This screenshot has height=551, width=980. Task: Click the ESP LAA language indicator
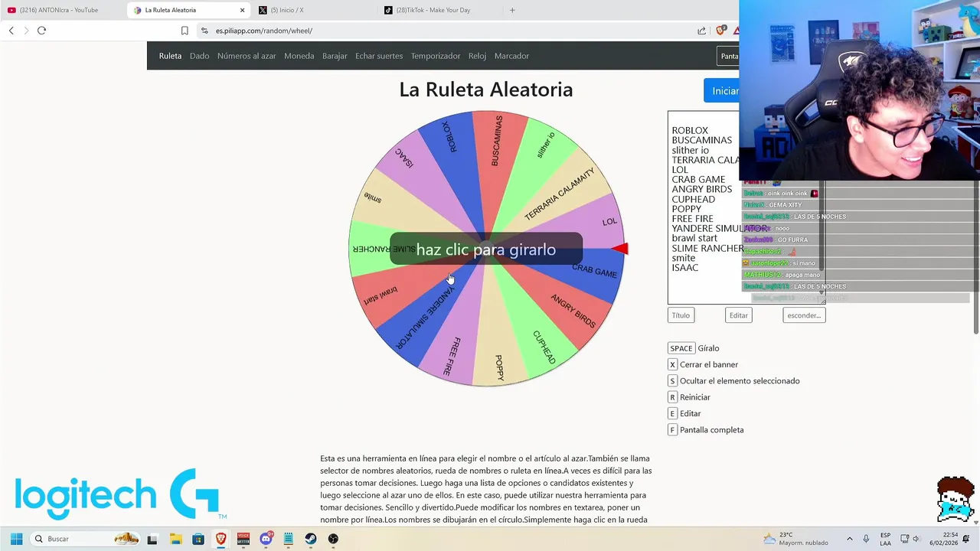pyautogui.click(x=885, y=539)
